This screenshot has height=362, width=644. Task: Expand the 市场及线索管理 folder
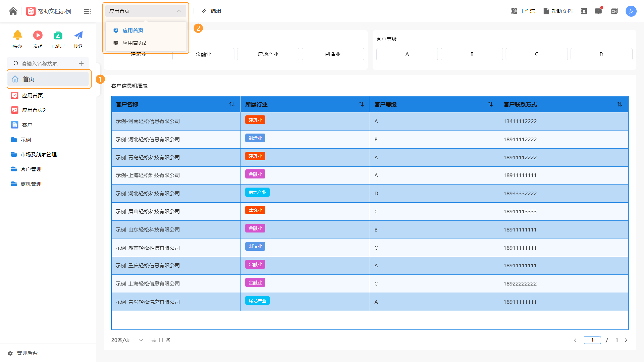tap(48, 154)
